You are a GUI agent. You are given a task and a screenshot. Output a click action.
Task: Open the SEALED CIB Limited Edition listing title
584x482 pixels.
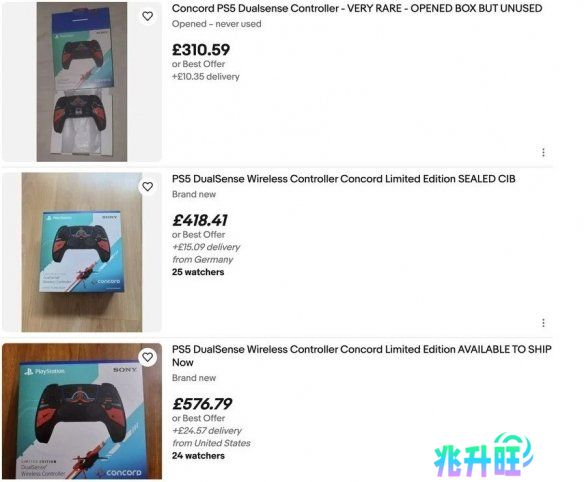(343, 179)
